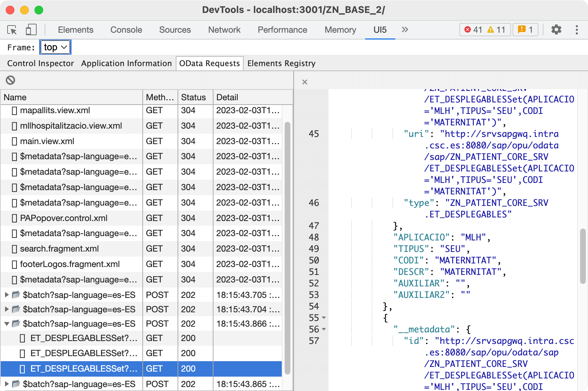588x391 pixels.
Task: Expand the $batch request at 18:15:43.705
Action: click(x=6, y=295)
